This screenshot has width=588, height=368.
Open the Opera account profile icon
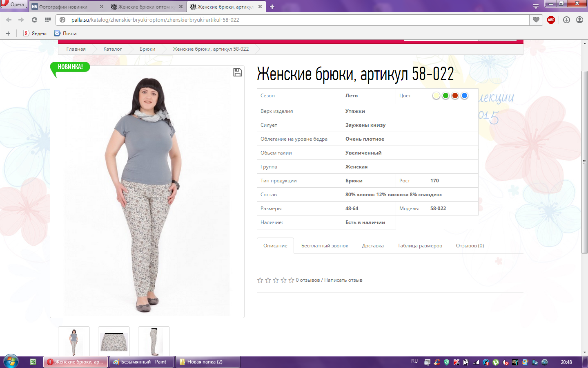pyautogui.click(x=579, y=20)
